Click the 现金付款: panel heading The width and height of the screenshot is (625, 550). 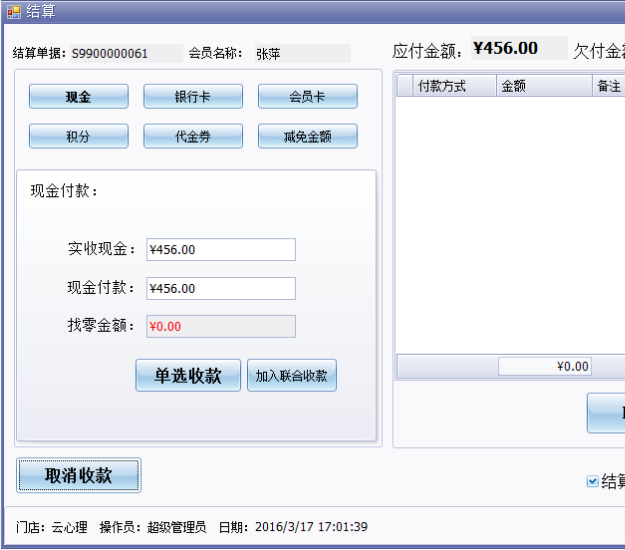click(64, 191)
